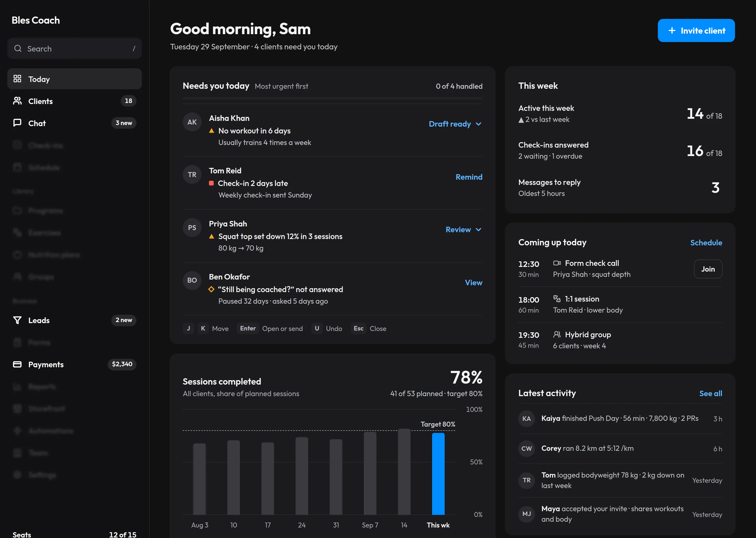Click the KA avatar in Latest activity
Image resolution: width=756 pixels, height=538 pixels.
(x=526, y=419)
